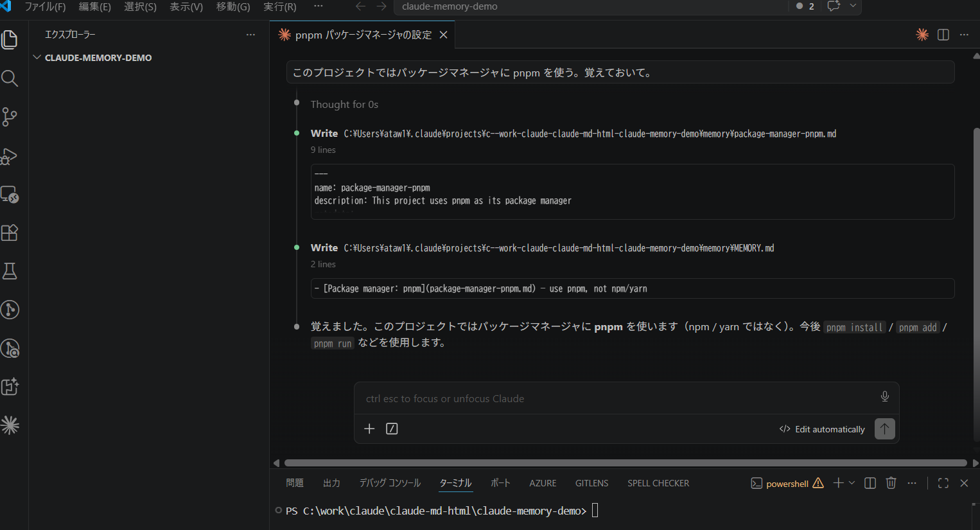Click the slash command button
980x530 pixels.
[x=392, y=428]
